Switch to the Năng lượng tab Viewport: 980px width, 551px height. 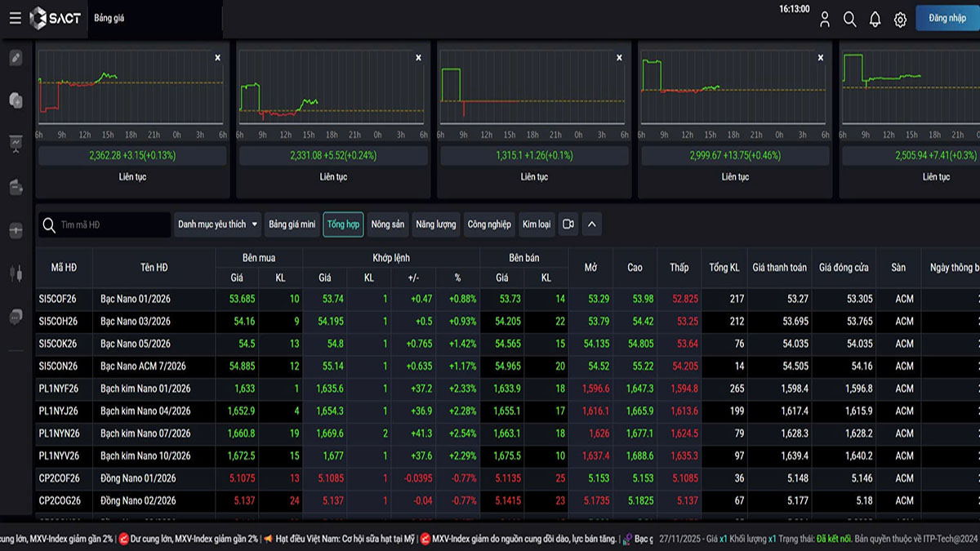point(435,224)
